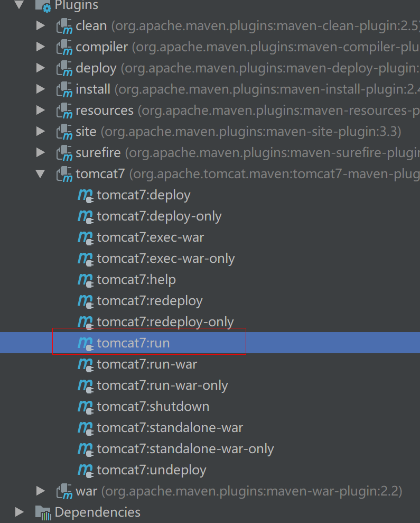This screenshot has width=420, height=523.
Task: Click the tomcat7:run-war goal icon
Action: tap(86, 365)
